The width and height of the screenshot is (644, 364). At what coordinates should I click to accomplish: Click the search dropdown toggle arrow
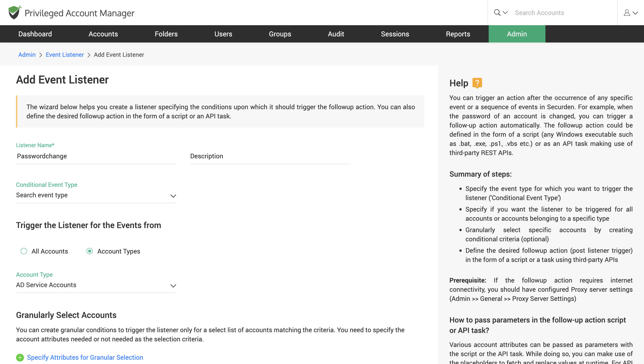coord(505,12)
